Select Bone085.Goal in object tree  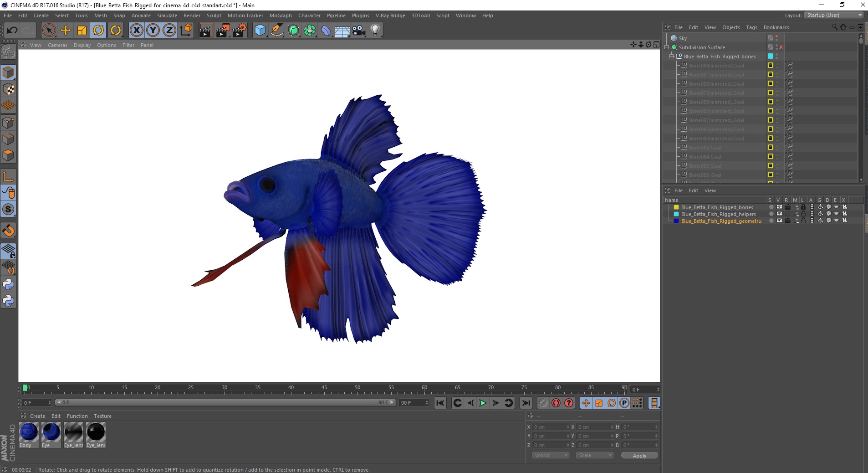(705, 148)
